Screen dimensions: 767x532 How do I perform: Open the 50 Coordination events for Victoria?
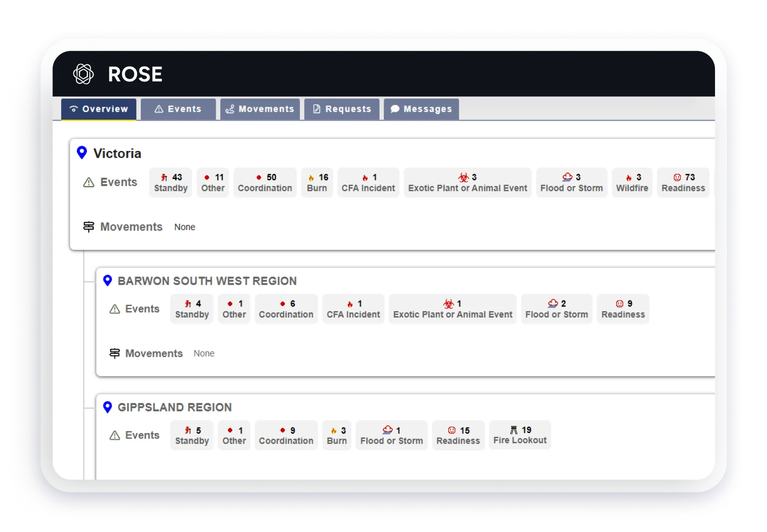coord(265,182)
